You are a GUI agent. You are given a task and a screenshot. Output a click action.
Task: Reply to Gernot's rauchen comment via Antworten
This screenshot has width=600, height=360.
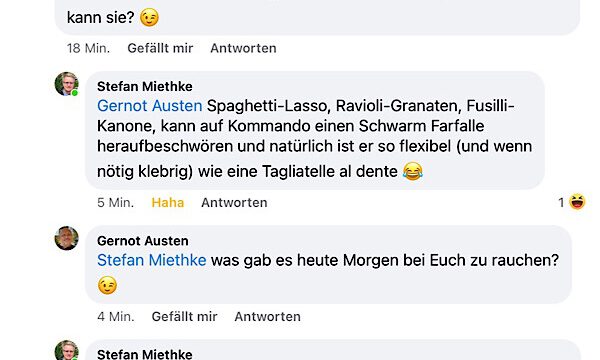point(267,316)
